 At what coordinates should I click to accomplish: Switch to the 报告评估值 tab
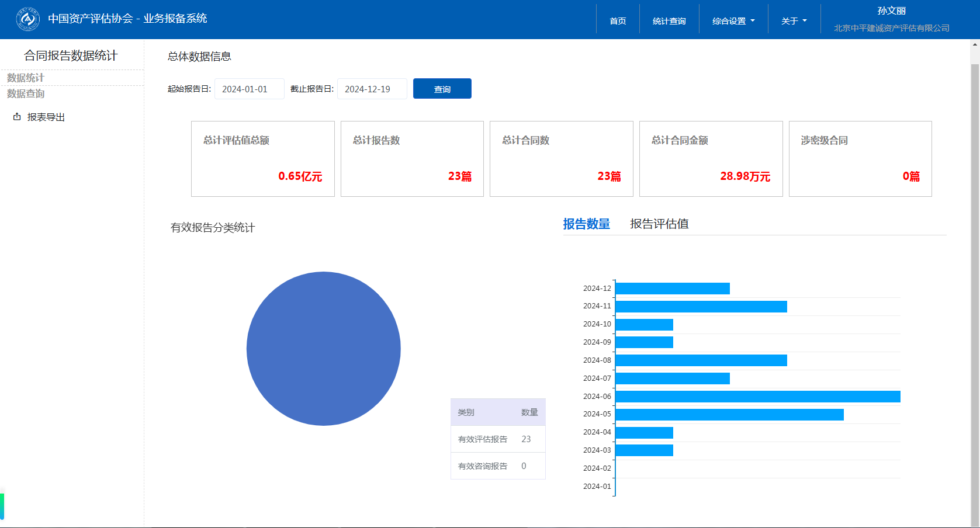[x=659, y=224]
